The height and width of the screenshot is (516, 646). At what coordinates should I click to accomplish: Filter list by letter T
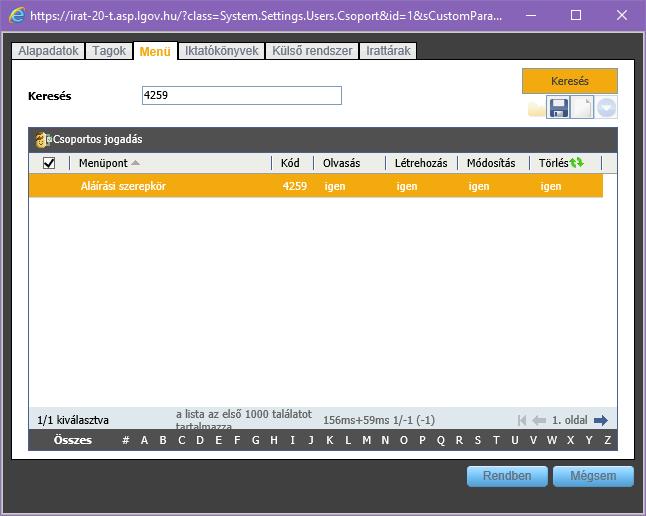[496, 440]
